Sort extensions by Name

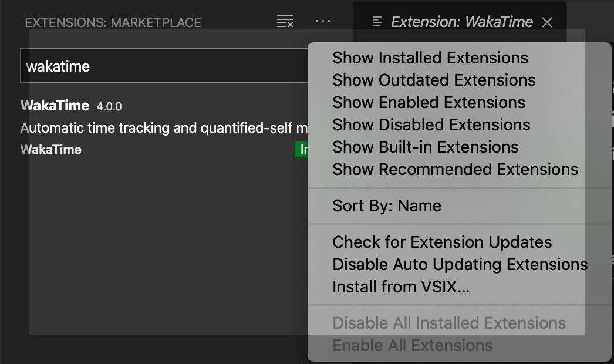pyautogui.click(x=387, y=206)
